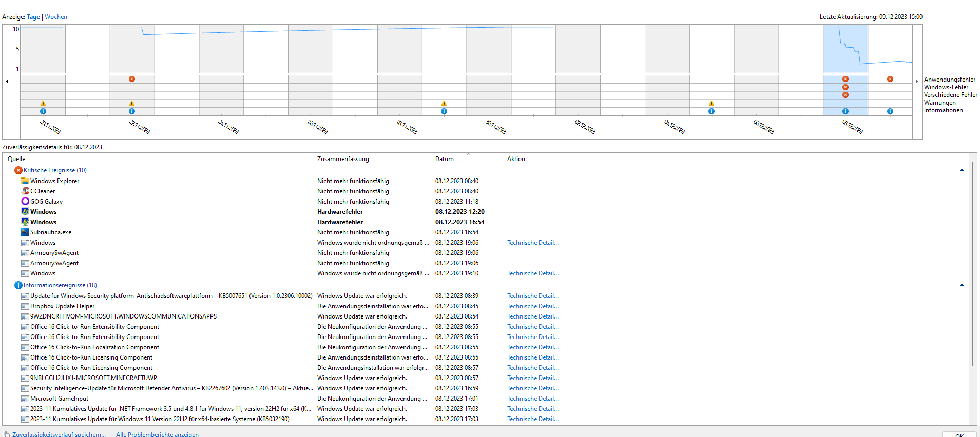
Task: Click the application failure icon on 22.11.2023
Action: coord(132,79)
